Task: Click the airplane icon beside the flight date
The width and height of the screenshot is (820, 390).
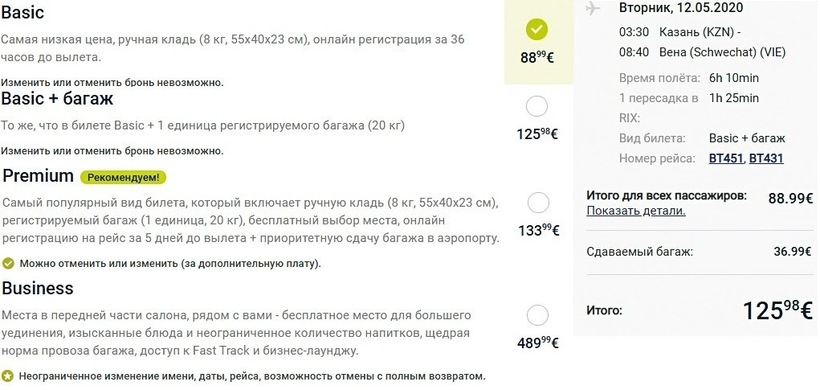Action: 593,8
